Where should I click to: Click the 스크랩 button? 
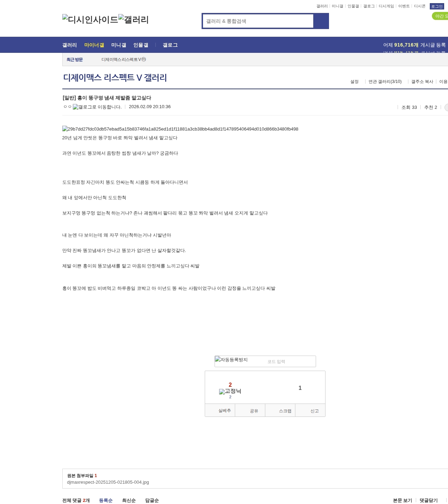[x=280, y=411]
